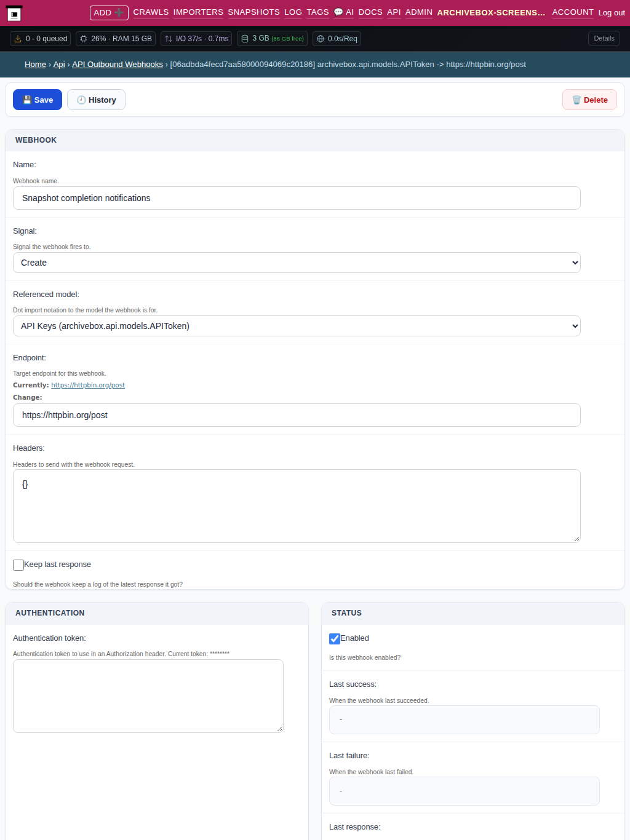Click the AUTHENTICATION section header
Image resolution: width=630 pixels, height=840 pixels.
pyautogui.click(x=157, y=613)
